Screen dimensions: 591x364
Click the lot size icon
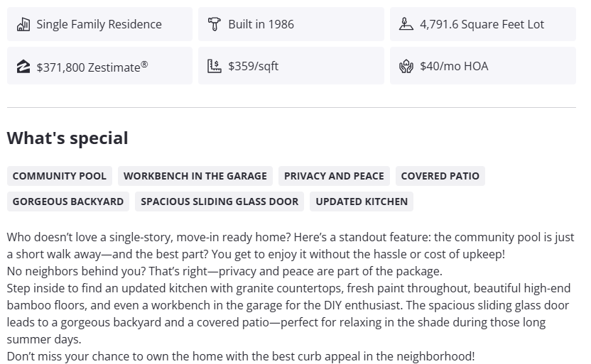coord(406,24)
